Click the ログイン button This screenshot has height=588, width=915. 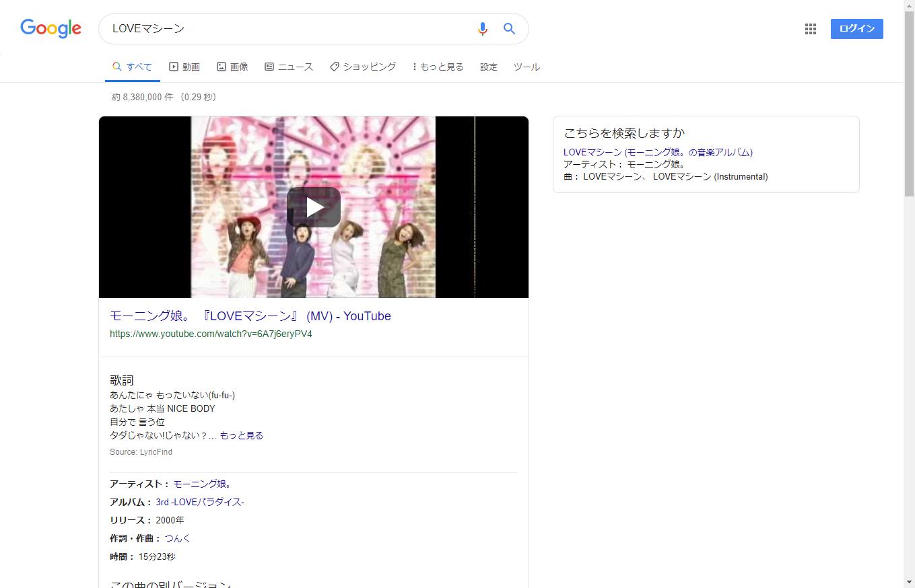coord(856,29)
